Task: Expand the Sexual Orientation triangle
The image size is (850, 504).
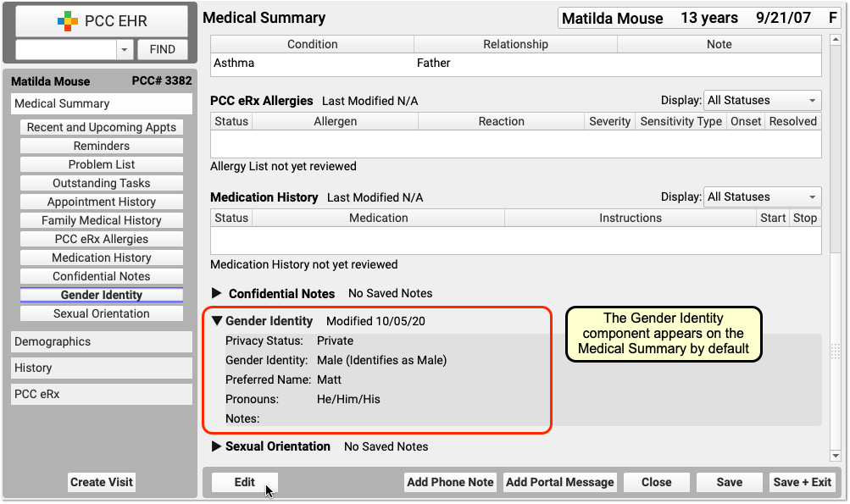Action: click(x=216, y=446)
